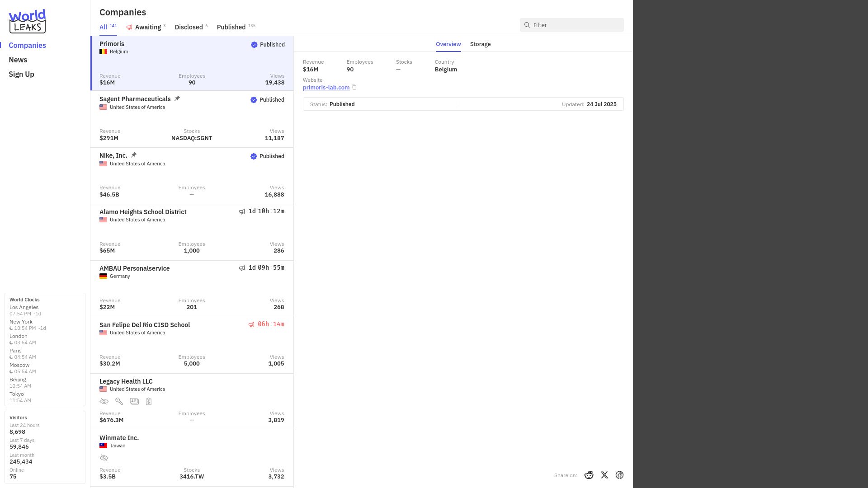Click the AMBAU countdown 1d 09h:55m
This screenshot has width=868, height=488.
266,268
